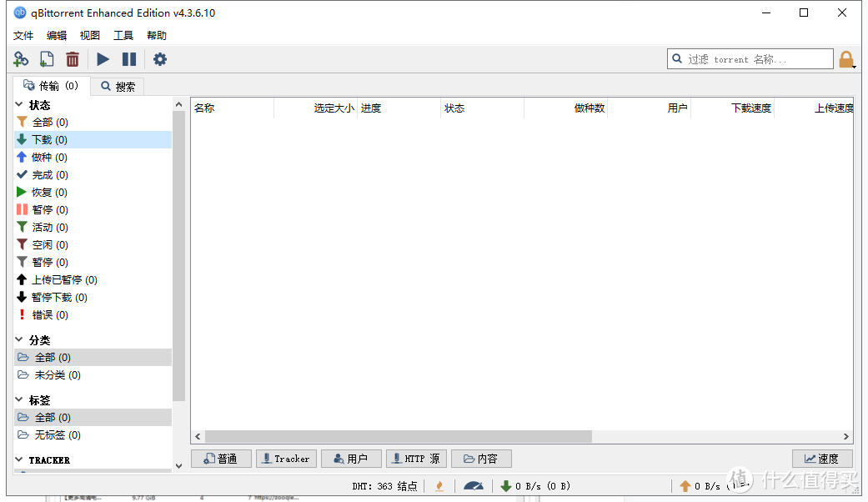This screenshot has width=868, height=502.
Task: Select the Tracker tab at the bottom
Action: pos(286,458)
